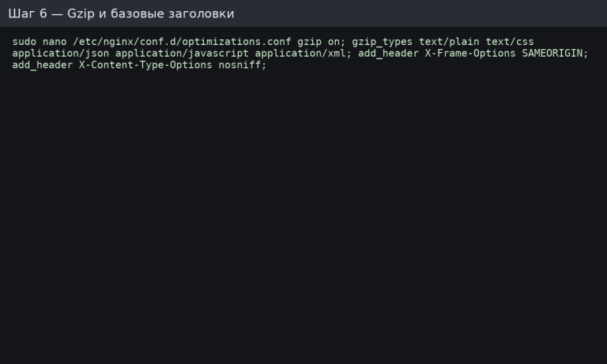Click the 'sudo' command word
607x364 pixels.
click(24, 41)
